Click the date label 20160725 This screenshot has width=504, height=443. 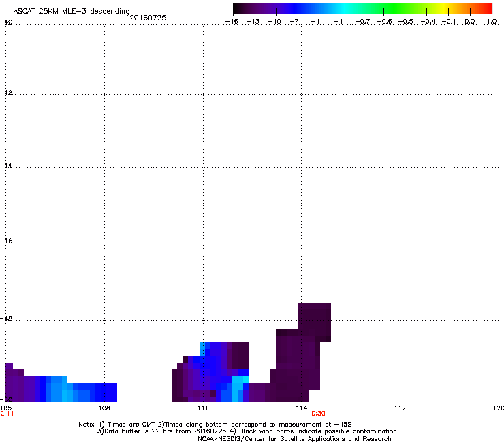point(148,18)
